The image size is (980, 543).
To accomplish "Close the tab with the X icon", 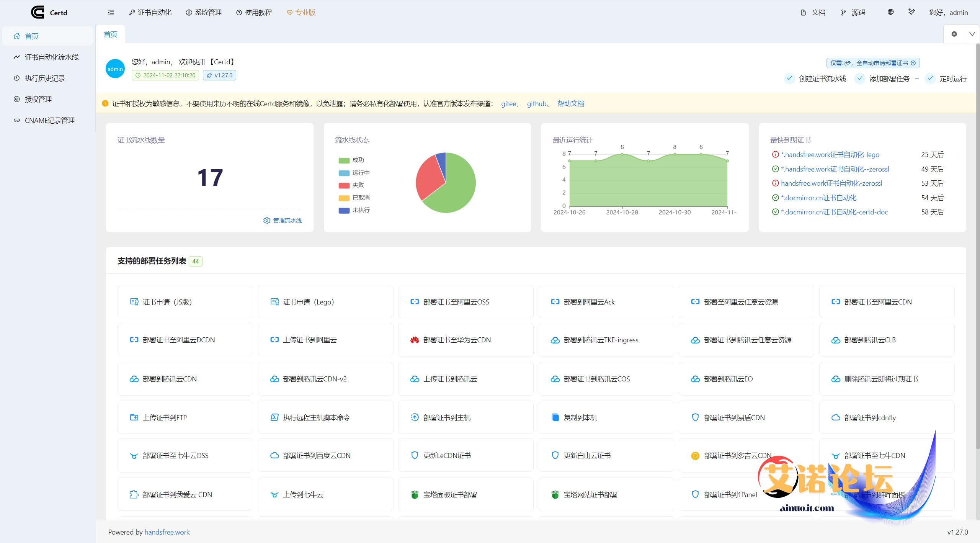I will coord(954,34).
